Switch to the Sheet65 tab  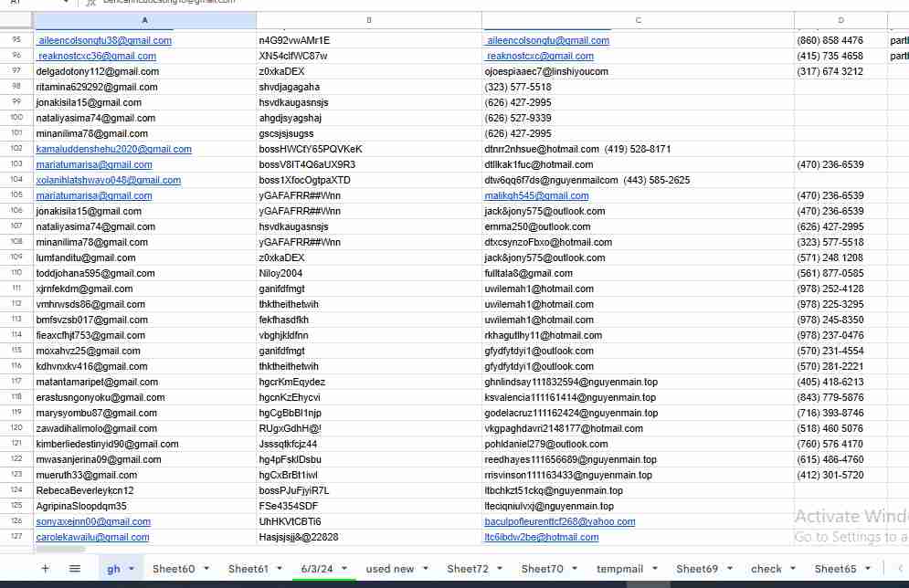(835, 569)
